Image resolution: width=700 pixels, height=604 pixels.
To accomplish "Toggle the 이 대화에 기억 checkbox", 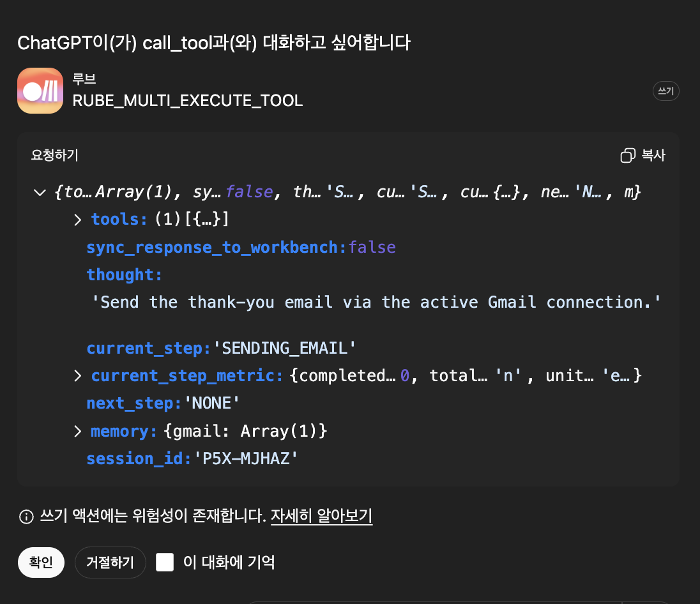I will tap(165, 562).
